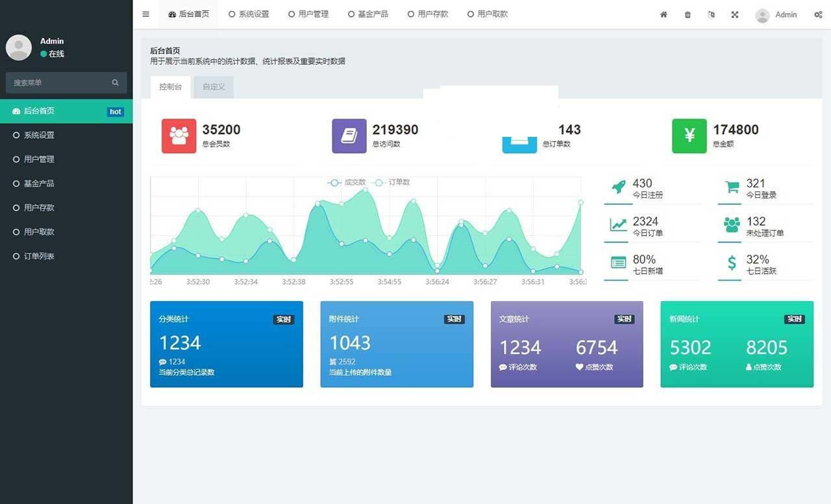Screen dimensions: 831x504
Task: Open 基金产品 in the top navigation bar
Action: (x=368, y=14)
